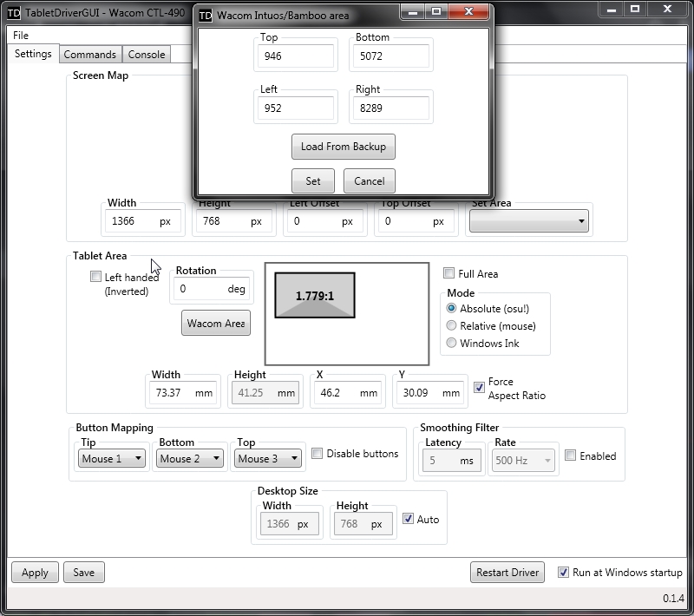
Task: Click the Top Offset field
Action: point(416,221)
